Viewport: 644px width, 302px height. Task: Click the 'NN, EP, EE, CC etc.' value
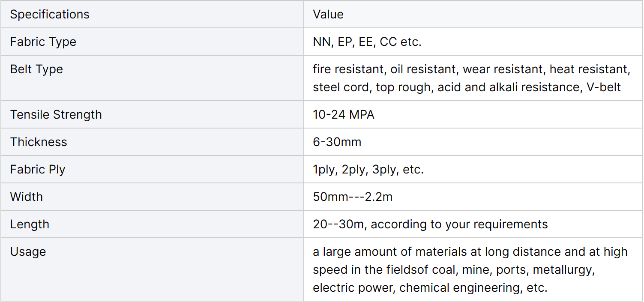[367, 42]
